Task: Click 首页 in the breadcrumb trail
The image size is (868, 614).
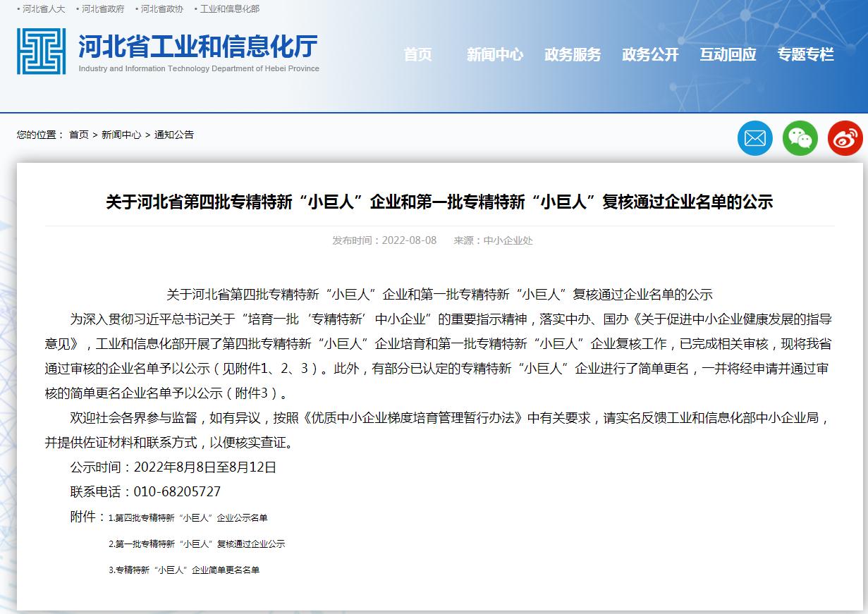Action: point(79,135)
